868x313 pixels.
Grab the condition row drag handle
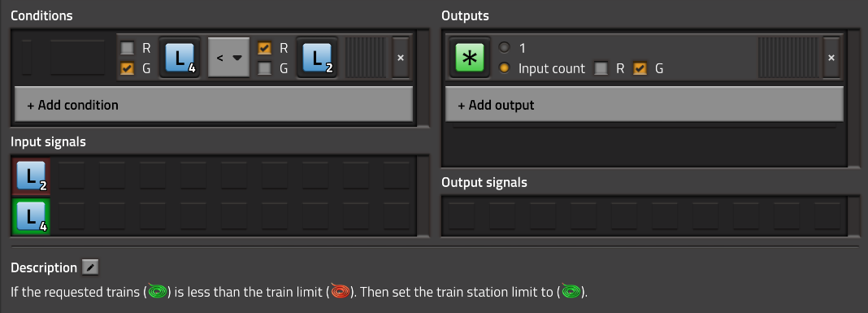[367, 58]
